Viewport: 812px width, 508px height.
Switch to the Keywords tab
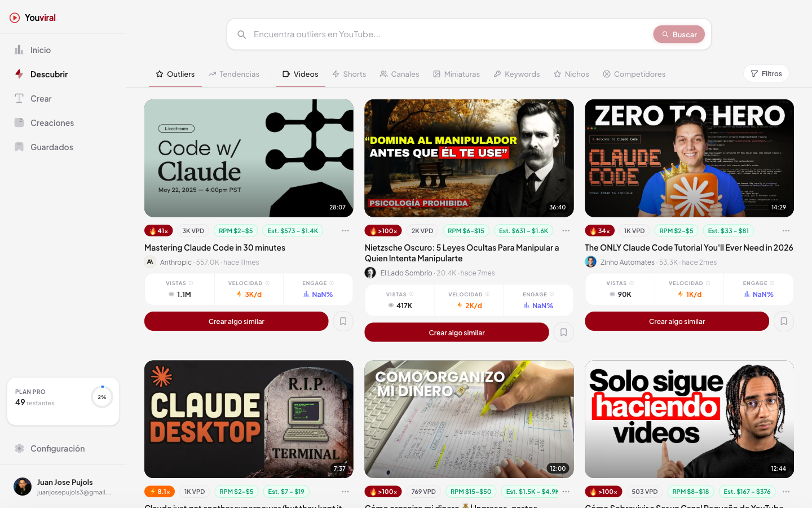[x=517, y=74]
